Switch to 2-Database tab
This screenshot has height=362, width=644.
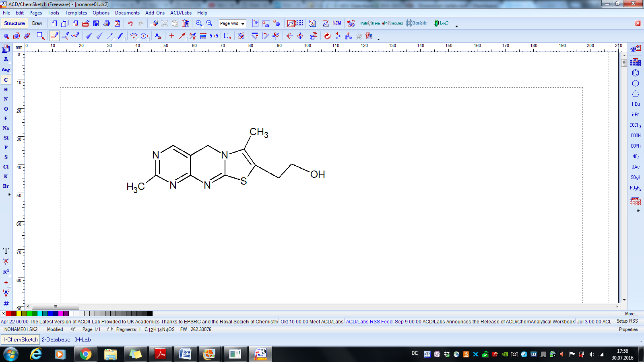point(56,339)
